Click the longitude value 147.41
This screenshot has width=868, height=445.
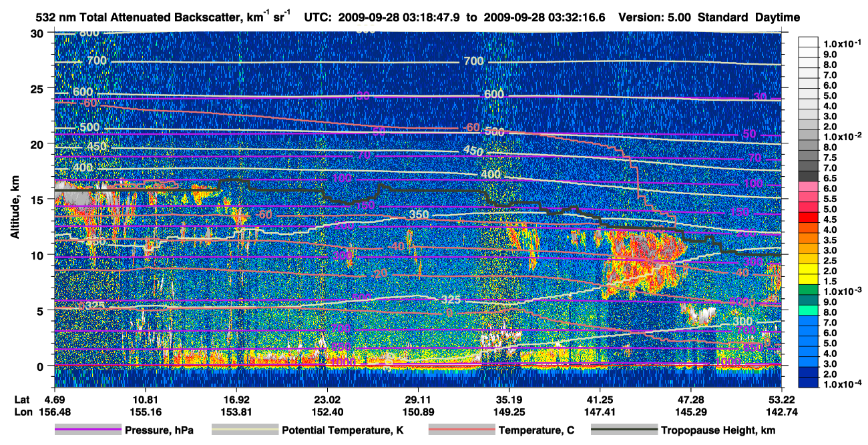tap(600, 412)
